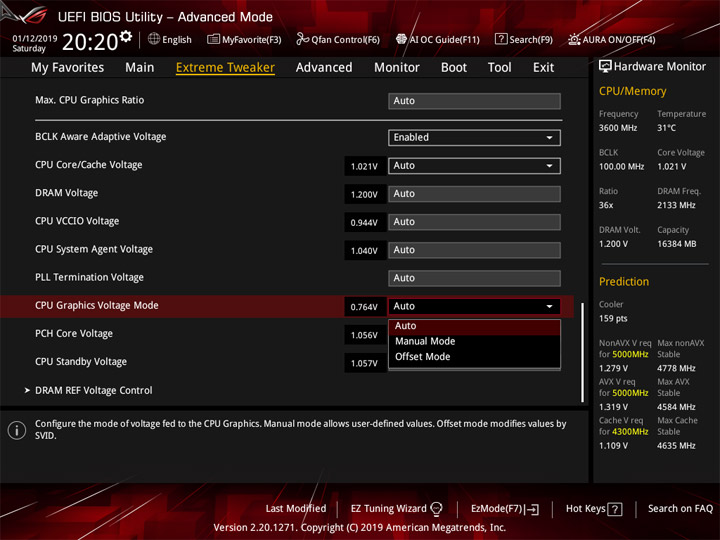Click the 31°C temperature reading

(666, 128)
